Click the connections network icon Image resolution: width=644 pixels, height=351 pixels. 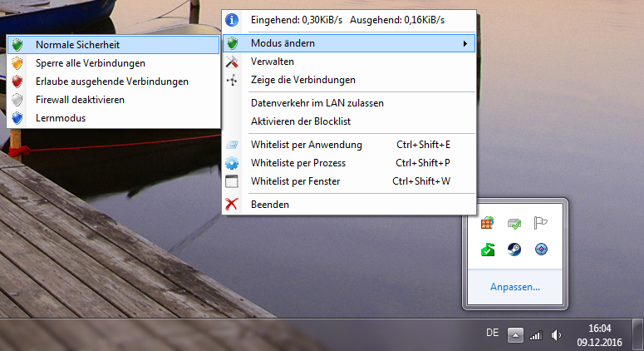coord(232,80)
